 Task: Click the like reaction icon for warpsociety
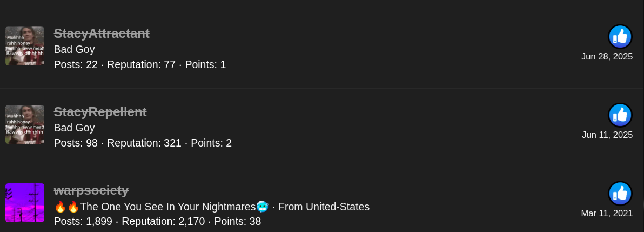[x=620, y=194]
